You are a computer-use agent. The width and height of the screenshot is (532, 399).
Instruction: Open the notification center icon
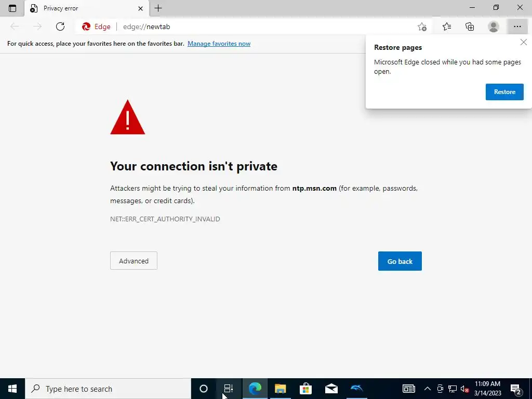tap(516, 389)
